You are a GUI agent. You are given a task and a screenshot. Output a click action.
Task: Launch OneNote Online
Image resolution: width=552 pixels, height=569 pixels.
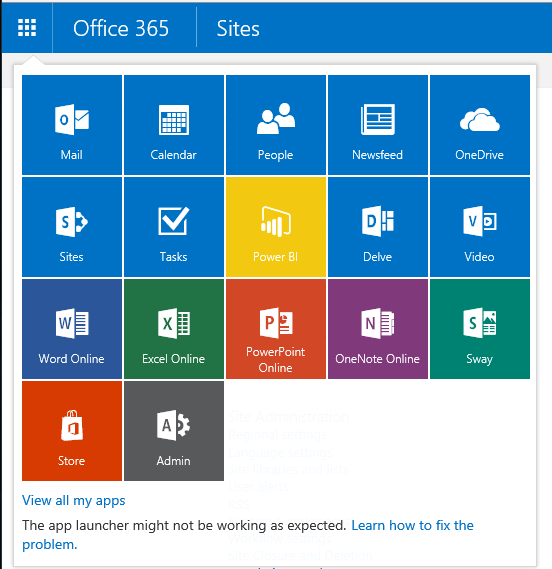tap(378, 329)
